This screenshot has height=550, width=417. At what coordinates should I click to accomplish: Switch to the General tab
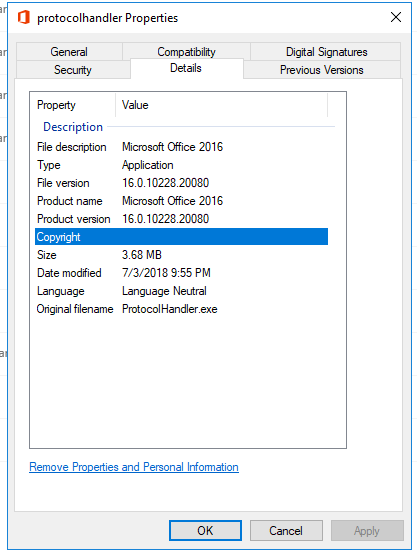[x=69, y=52]
